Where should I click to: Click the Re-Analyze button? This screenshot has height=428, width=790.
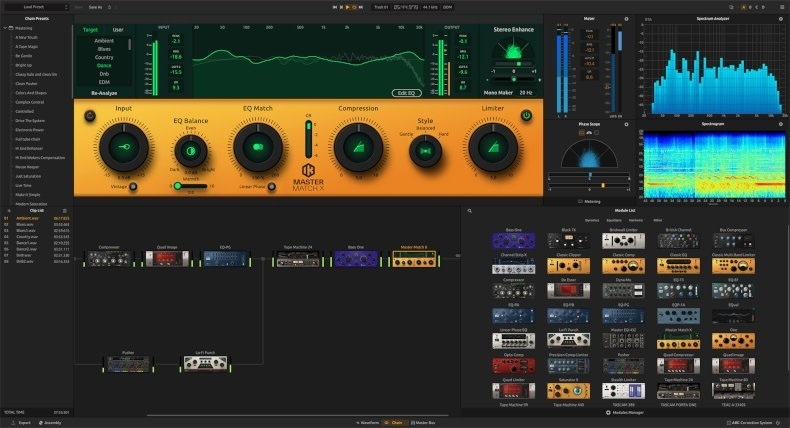pos(105,92)
